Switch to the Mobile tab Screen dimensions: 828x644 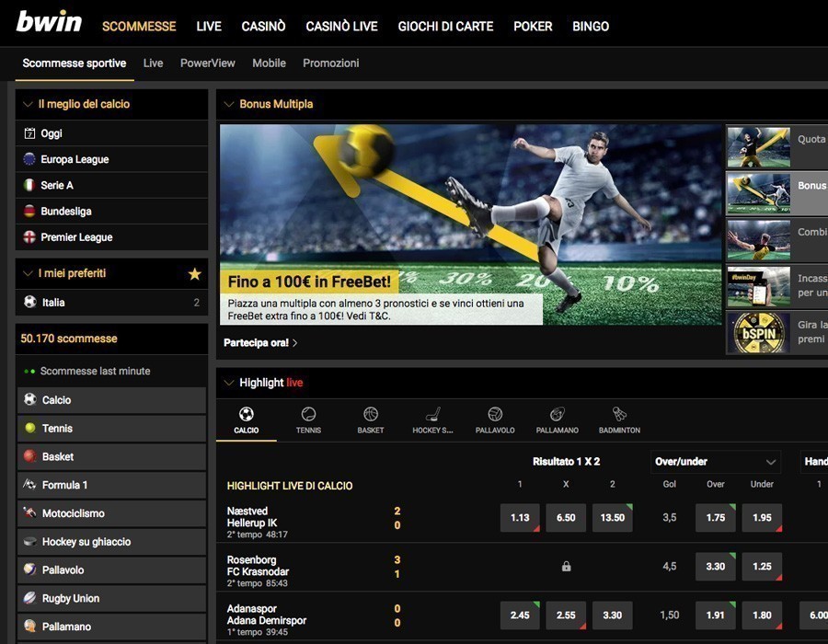pos(269,63)
